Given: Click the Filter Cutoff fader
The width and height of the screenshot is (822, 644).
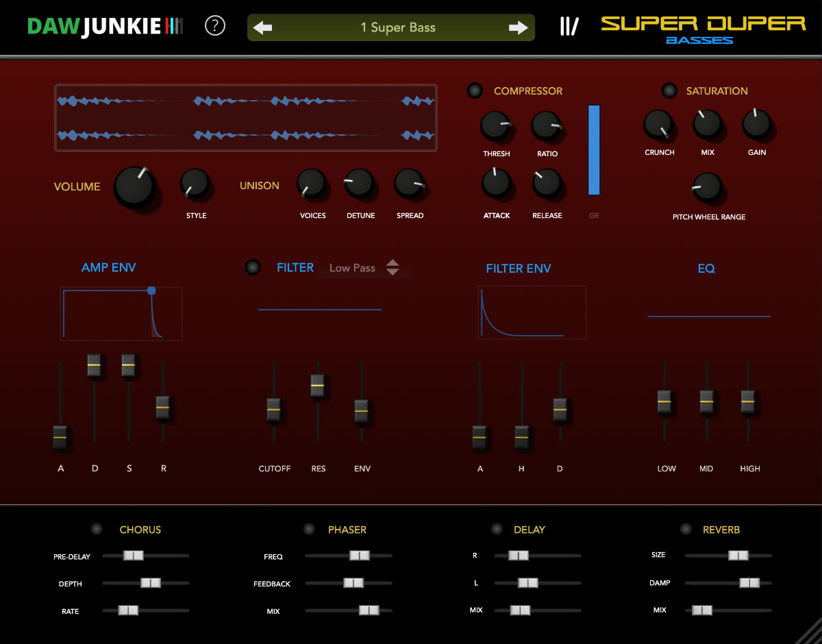Looking at the screenshot, I should point(274,410).
